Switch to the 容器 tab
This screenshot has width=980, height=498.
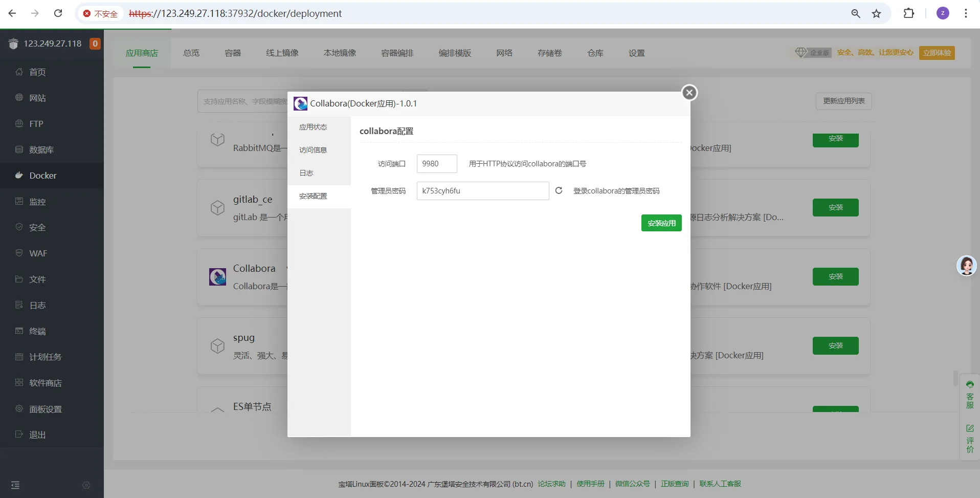pos(233,53)
